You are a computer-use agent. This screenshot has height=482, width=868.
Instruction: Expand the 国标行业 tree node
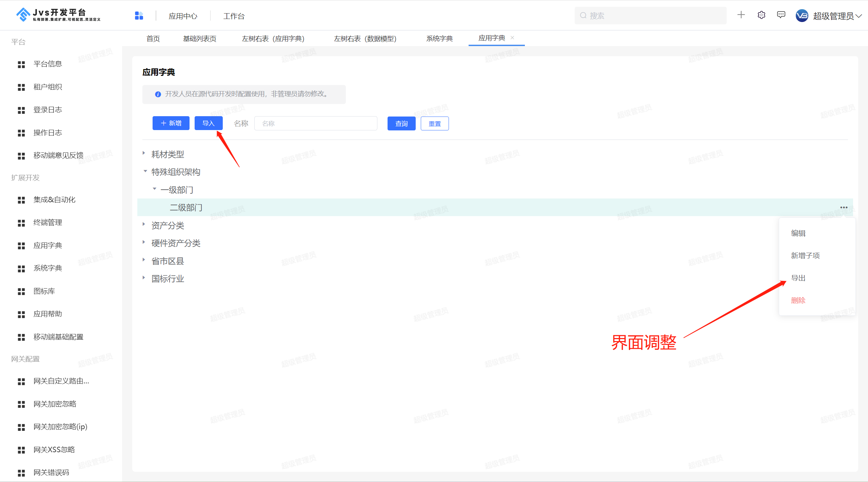click(x=144, y=277)
